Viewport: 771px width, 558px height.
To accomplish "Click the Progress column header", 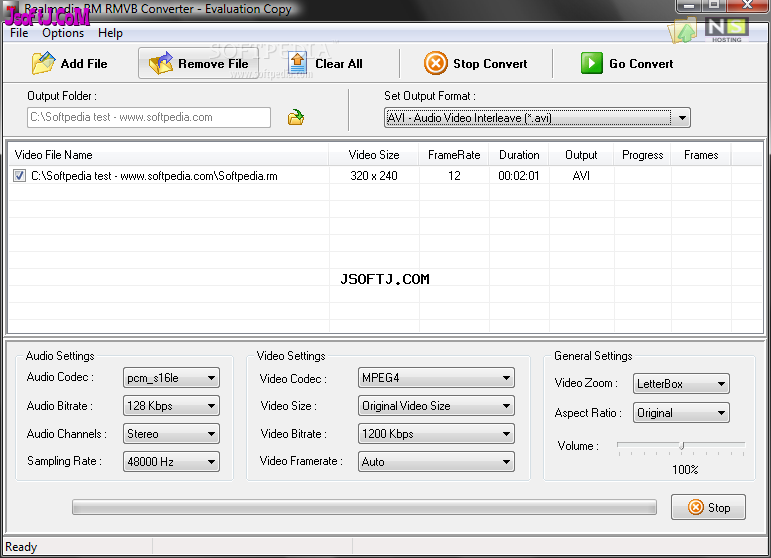I will pyautogui.click(x=642, y=155).
